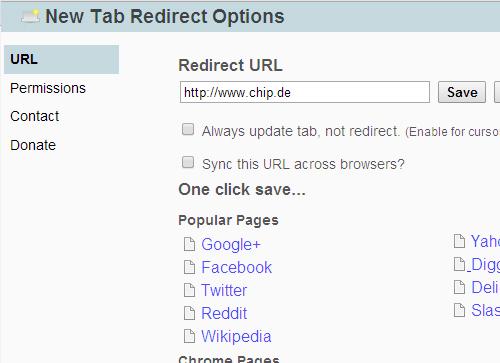Open the Contact section
Screen dimensions: 500x363
(x=35, y=116)
